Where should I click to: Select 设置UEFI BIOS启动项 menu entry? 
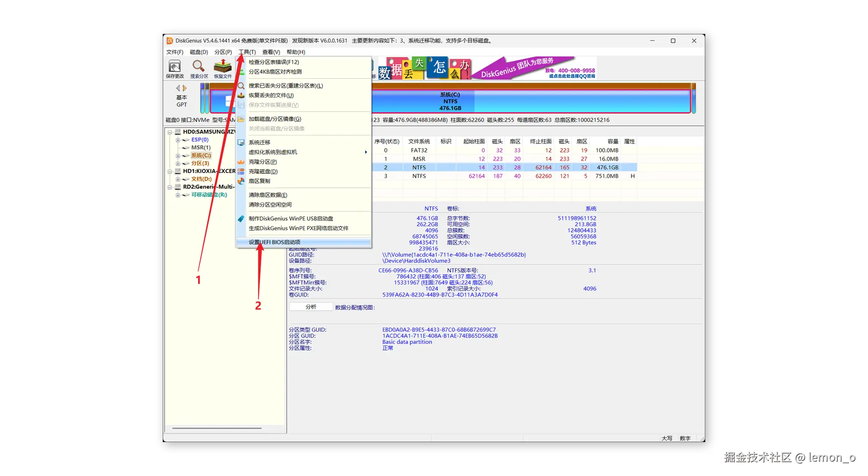(303, 242)
